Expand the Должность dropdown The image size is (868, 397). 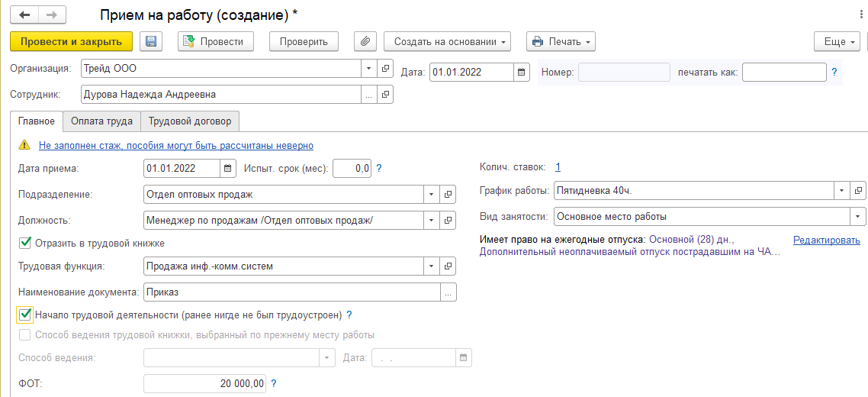(432, 221)
